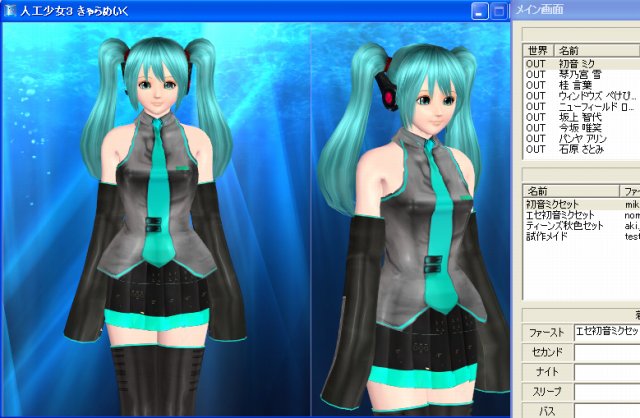Click the front-view character preview
This screenshot has height=418, width=640.
[x=156, y=219]
